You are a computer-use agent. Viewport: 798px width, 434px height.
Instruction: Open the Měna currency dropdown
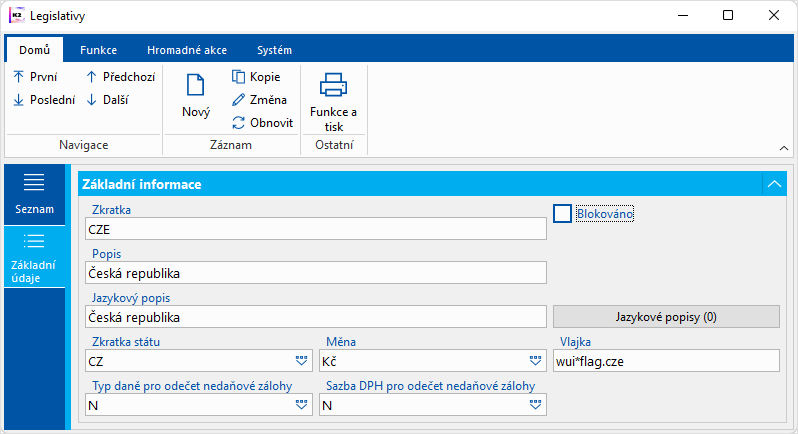[x=535, y=361]
